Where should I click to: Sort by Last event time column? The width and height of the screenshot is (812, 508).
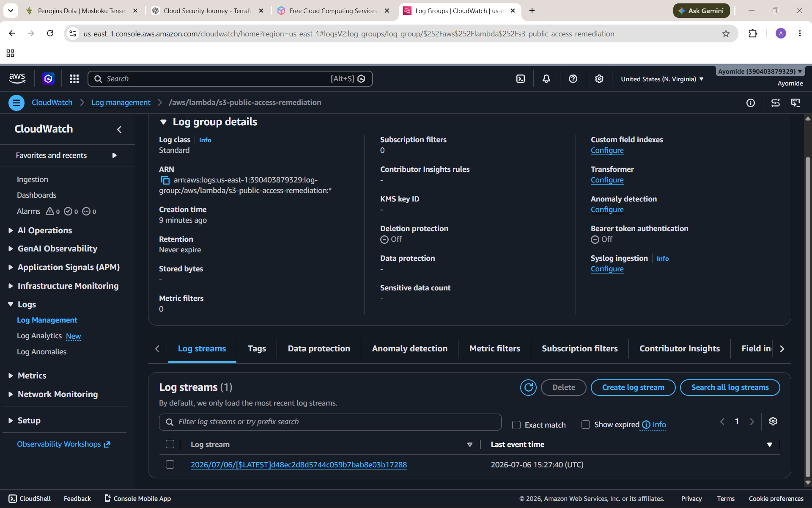[x=517, y=444]
